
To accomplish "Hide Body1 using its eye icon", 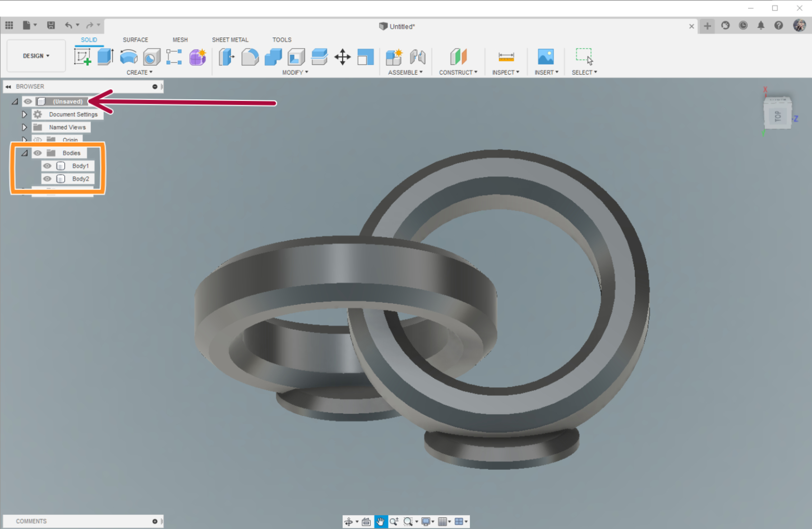I will tap(47, 166).
